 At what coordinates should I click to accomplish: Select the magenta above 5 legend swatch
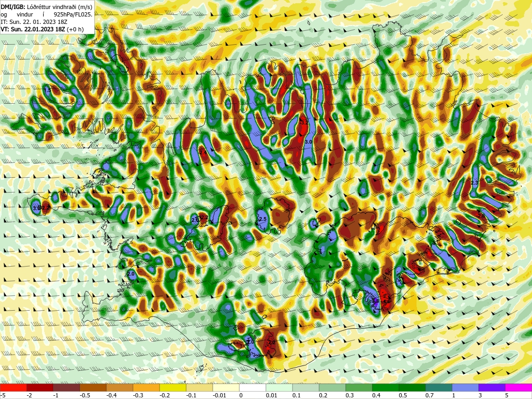[519, 387]
